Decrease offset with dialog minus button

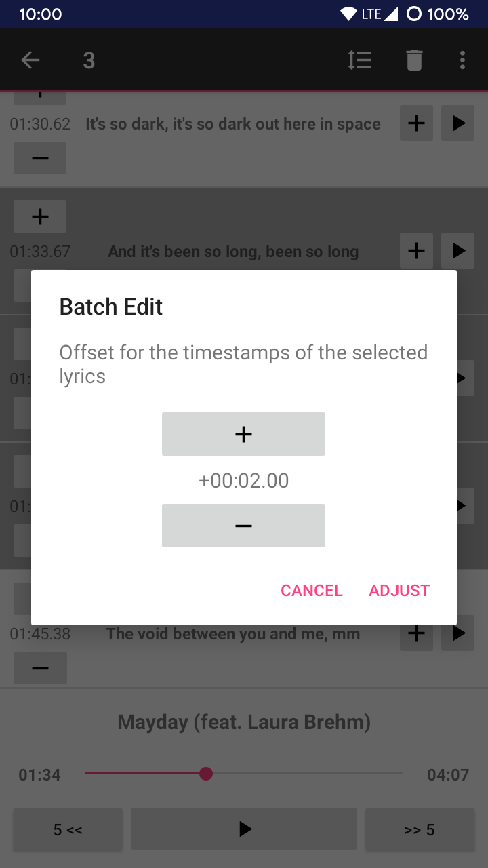(x=243, y=526)
